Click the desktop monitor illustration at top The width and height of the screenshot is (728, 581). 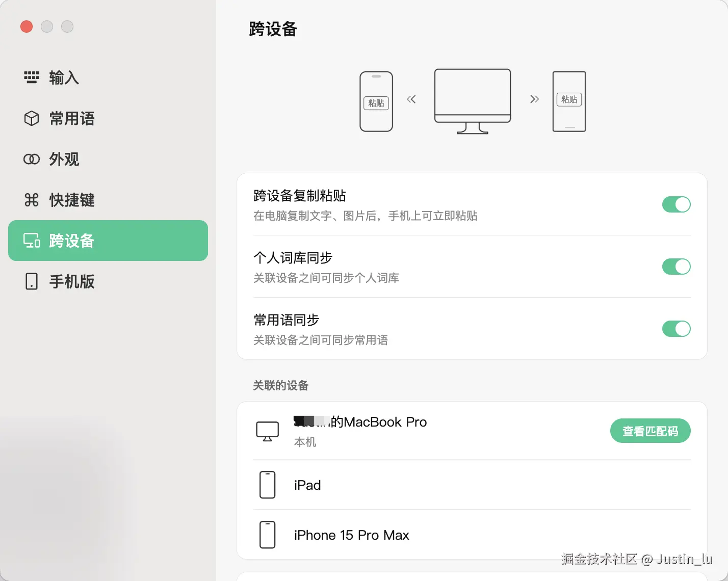[473, 101]
